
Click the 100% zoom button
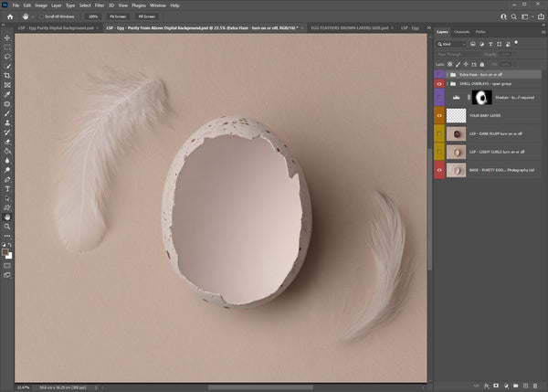click(93, 16)
